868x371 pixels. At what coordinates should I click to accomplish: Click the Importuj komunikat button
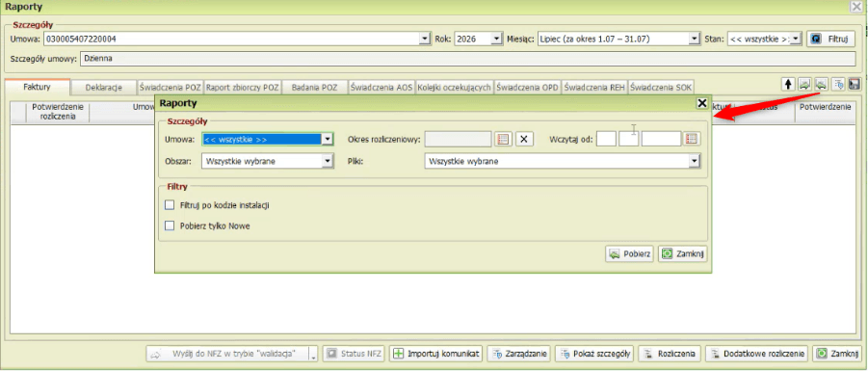[436, 354]
